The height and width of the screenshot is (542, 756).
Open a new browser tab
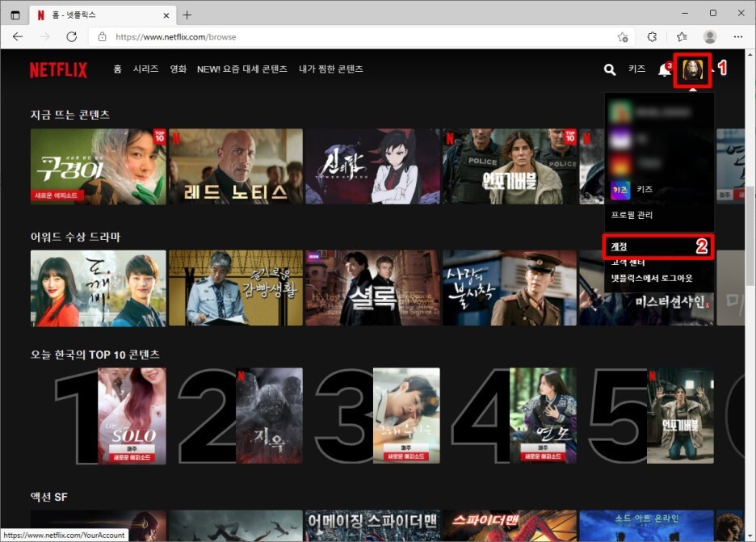[187, 15]
